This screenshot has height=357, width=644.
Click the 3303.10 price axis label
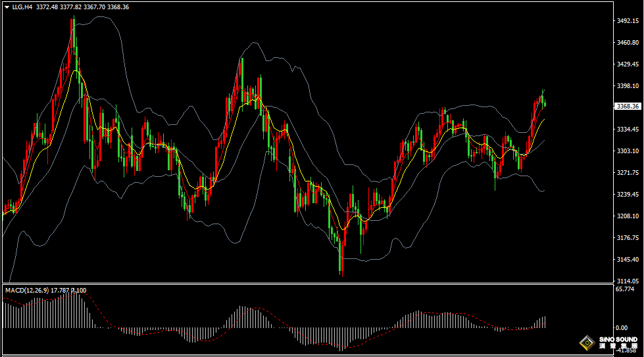pyautogui.click(x=628, y=151)
